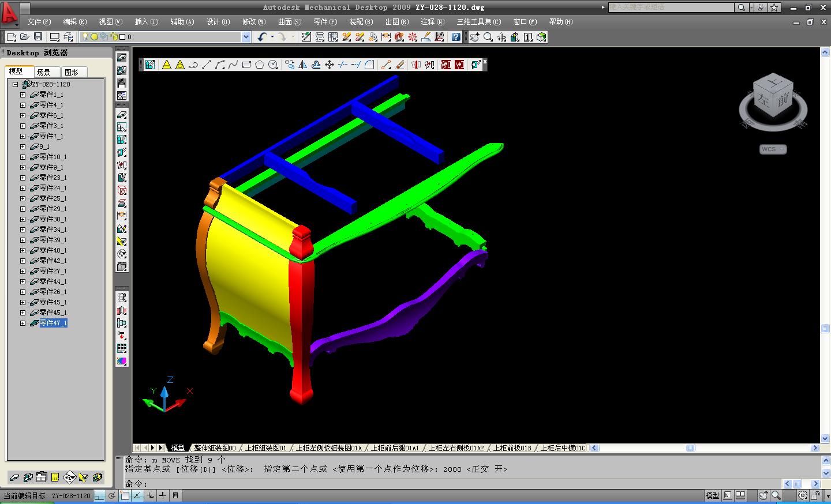Click the shaded box icon in top toolbar

541,37
